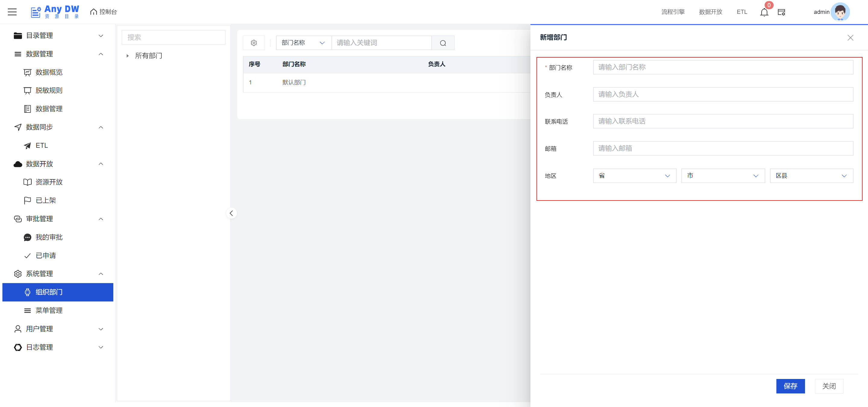
Task: Focus the 请输入部门名称 input field
Action: pyautogui.click(x=723, y=68)
